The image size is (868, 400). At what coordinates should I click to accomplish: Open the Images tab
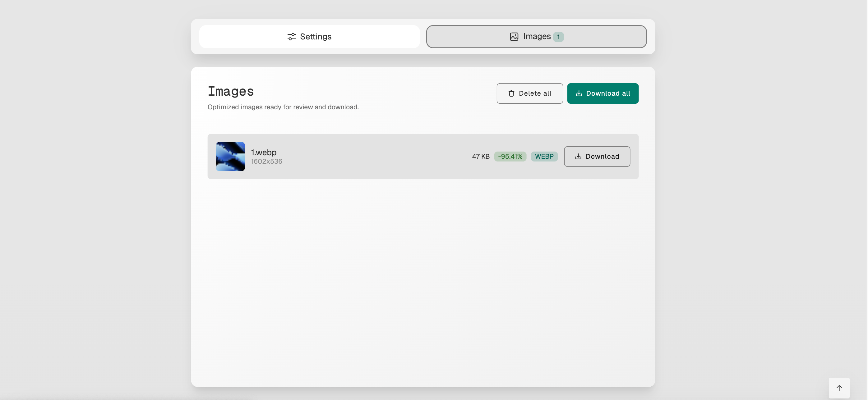pyautogui.click(x=536, y=37)
